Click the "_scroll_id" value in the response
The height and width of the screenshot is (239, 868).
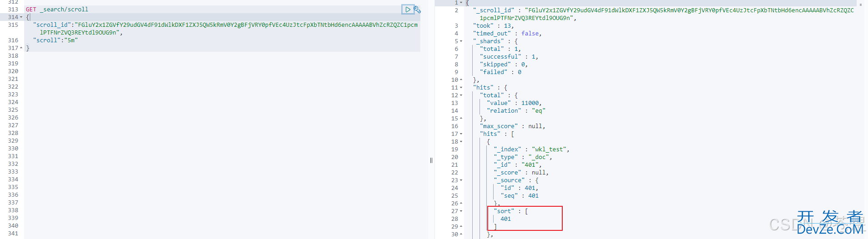(666, 14)
